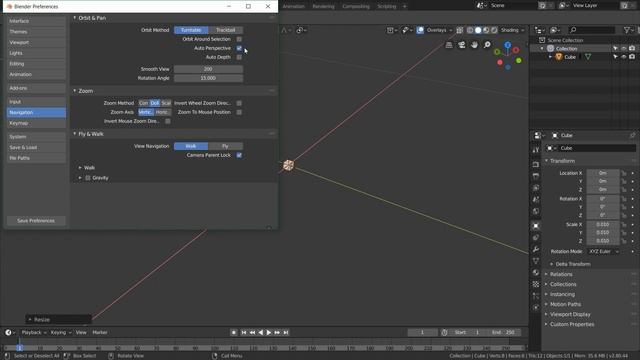This screenshot has width=640, height=360.
Task: Play animation in reverse
Action: (x=261, y=333)
